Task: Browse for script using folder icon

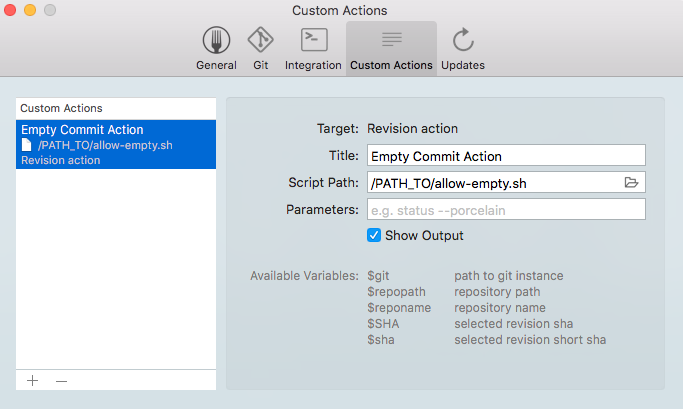Action: (631, 182)
